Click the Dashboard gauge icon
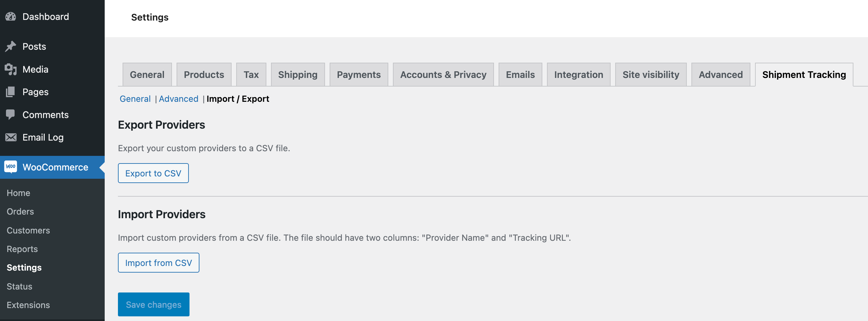Screen dimensions: 868x321 [x=11, y=17]
